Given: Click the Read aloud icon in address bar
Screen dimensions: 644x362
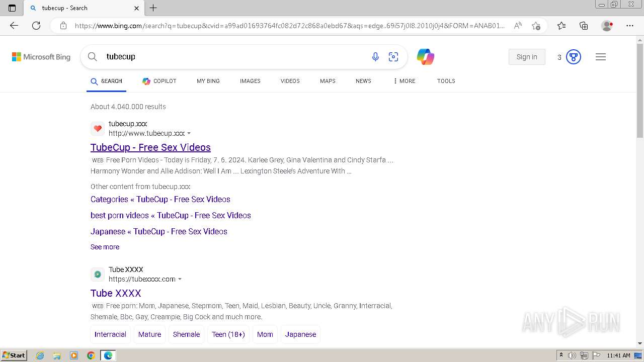Looking at the screenshot, I should (x=518, y=26).
